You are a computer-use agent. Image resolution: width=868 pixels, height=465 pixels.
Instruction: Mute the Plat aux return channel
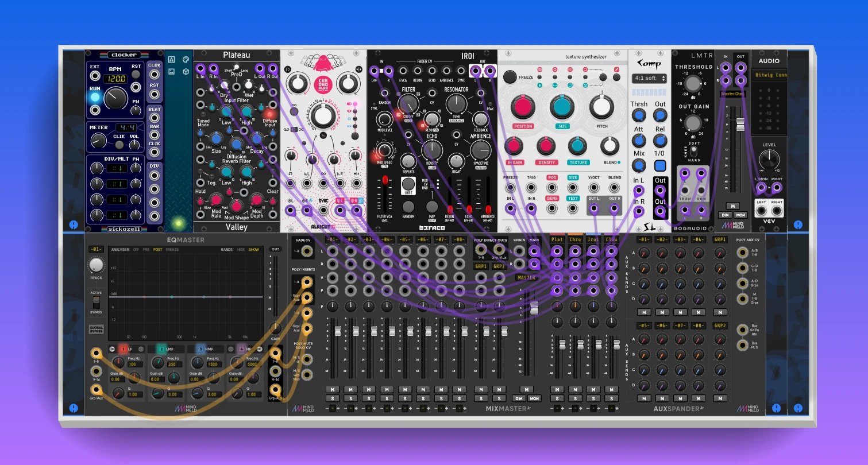click(x=557, y=390)
